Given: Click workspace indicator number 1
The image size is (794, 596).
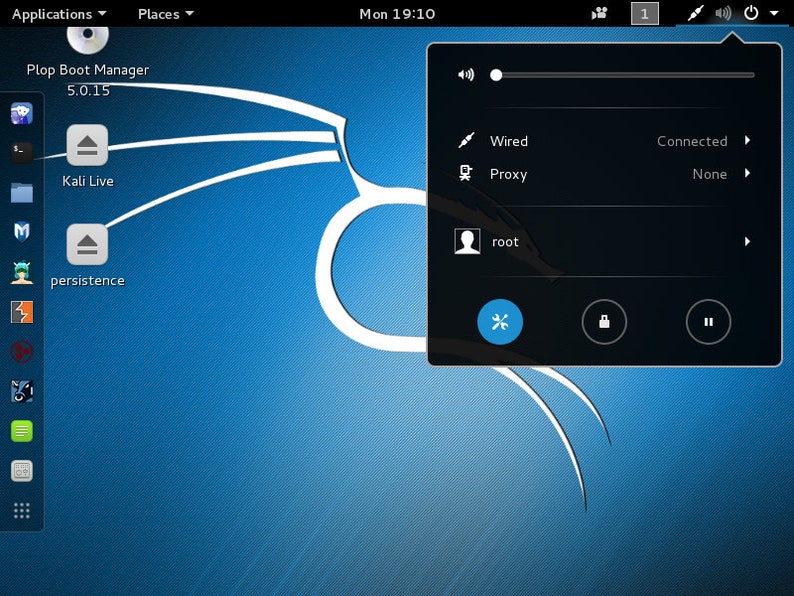Looking at the screenshot, I should 645,14.
